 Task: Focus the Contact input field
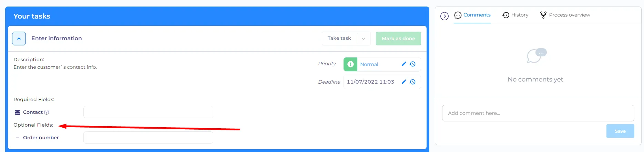point(148,112)
